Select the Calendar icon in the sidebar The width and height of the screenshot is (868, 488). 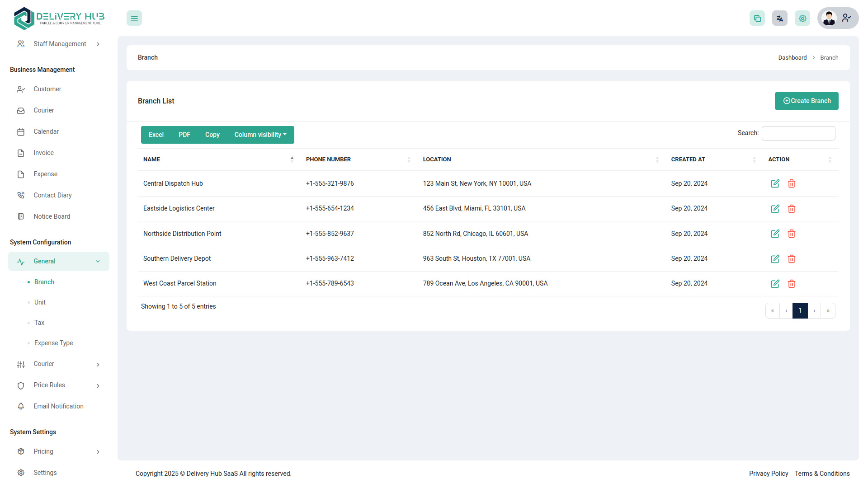[x=21, y=131]
